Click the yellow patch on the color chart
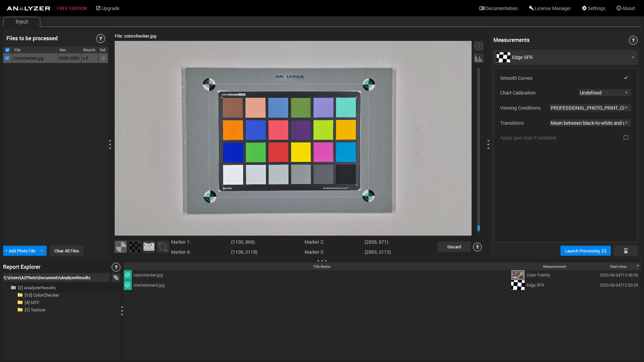The image size is (644, 362). (x=301, y=152)
